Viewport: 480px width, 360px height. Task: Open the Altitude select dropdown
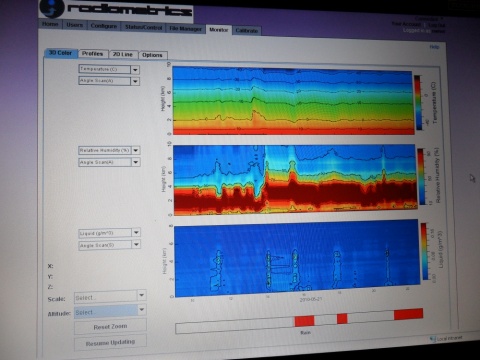coord(110,311)
